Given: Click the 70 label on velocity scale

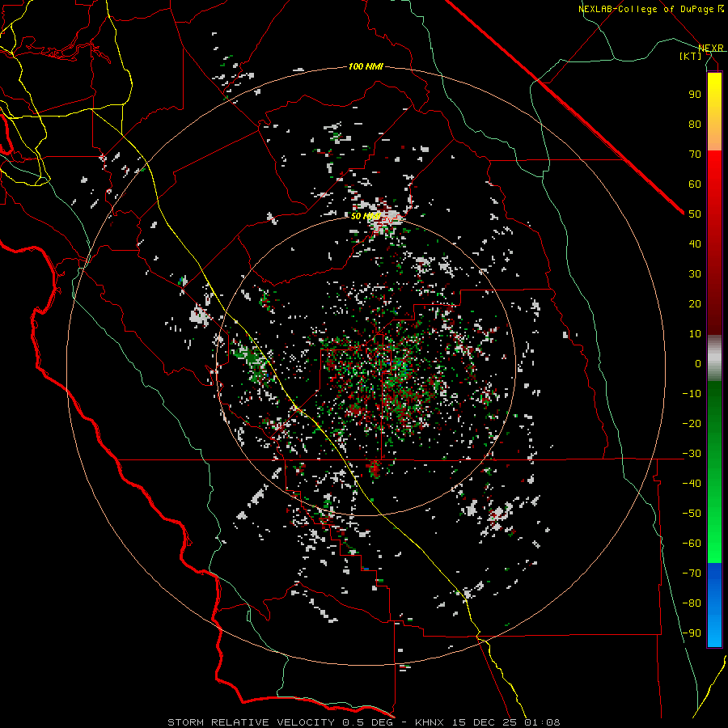Looking at the screenshot, I should tap(695, 154).
